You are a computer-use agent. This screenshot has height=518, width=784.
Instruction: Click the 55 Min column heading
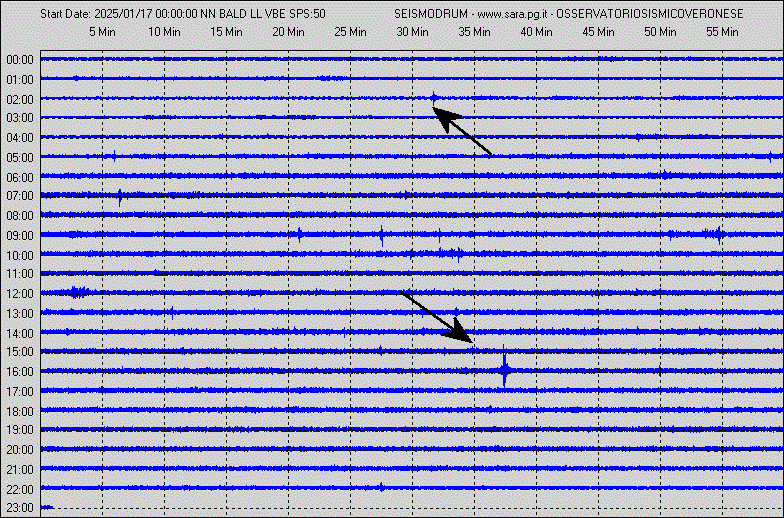click(722, 32)
